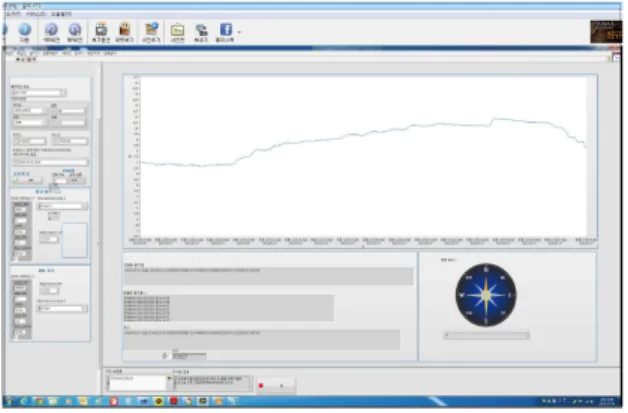Open the wide dropdown in the bottom left panel section

pyautogui.click(x=62, y=308)
